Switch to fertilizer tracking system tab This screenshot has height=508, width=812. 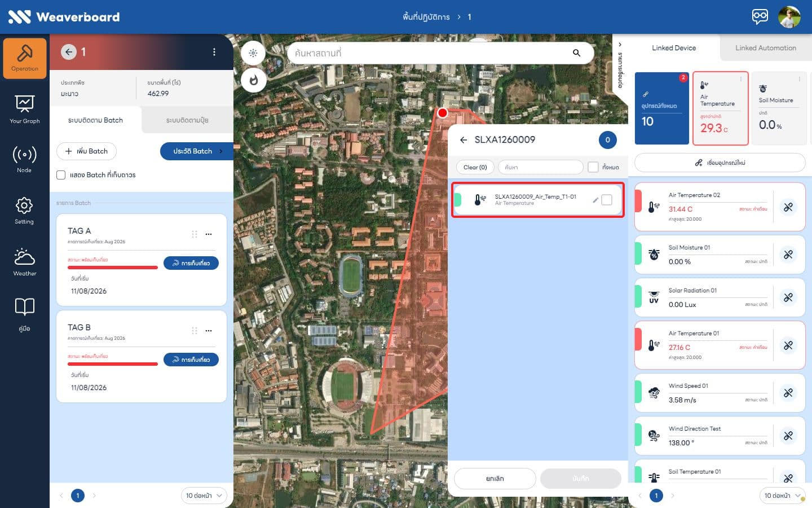[x=187, y=120]
